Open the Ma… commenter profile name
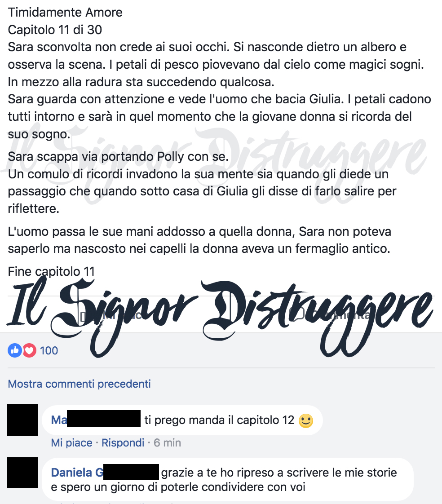 (x=96, y=420)
